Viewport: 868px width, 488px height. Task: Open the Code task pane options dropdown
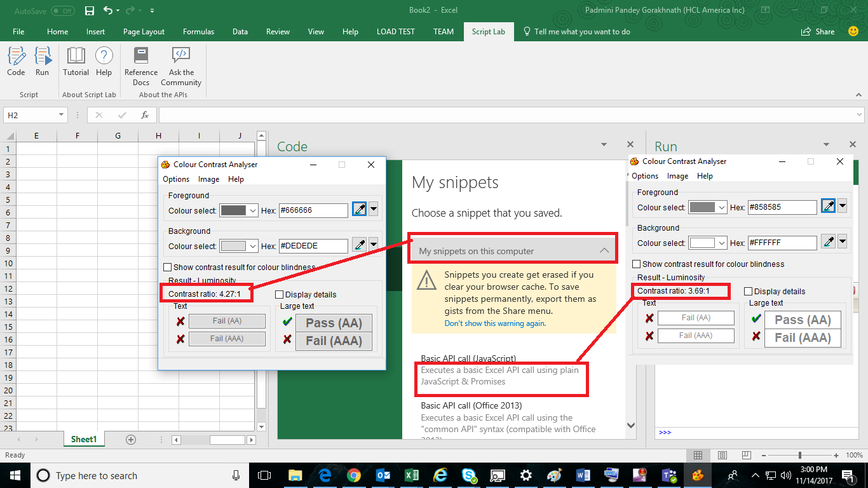click(x=604, y=146)
